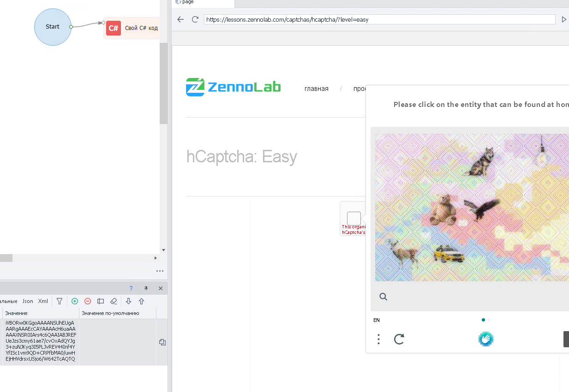Click the 'Значение по-умолчанию' column header

pos(118,313)
